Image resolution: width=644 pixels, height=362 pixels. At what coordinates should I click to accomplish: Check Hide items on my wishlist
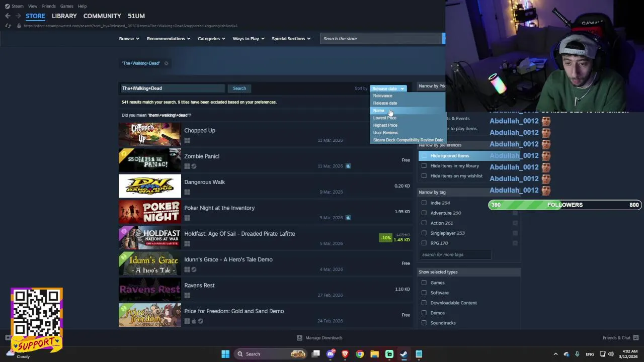424,176
